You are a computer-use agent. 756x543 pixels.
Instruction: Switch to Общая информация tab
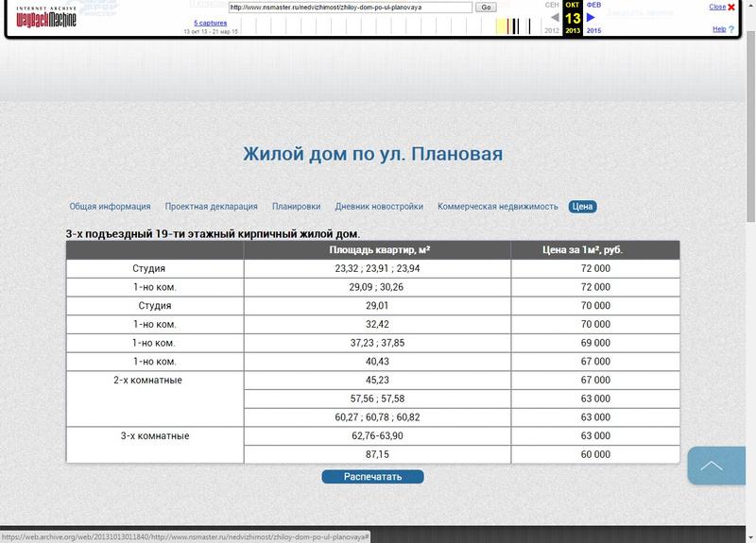110,207
